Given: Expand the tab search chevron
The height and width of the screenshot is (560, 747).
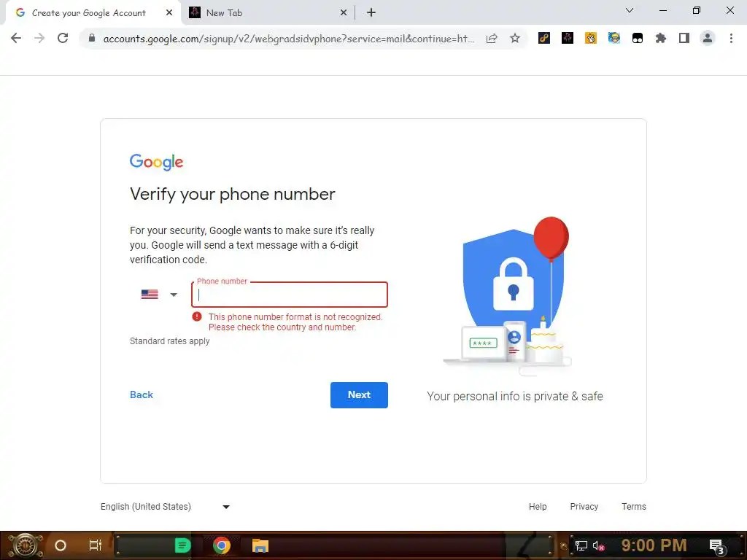Looking at the screenshot, I should [630, 10].
